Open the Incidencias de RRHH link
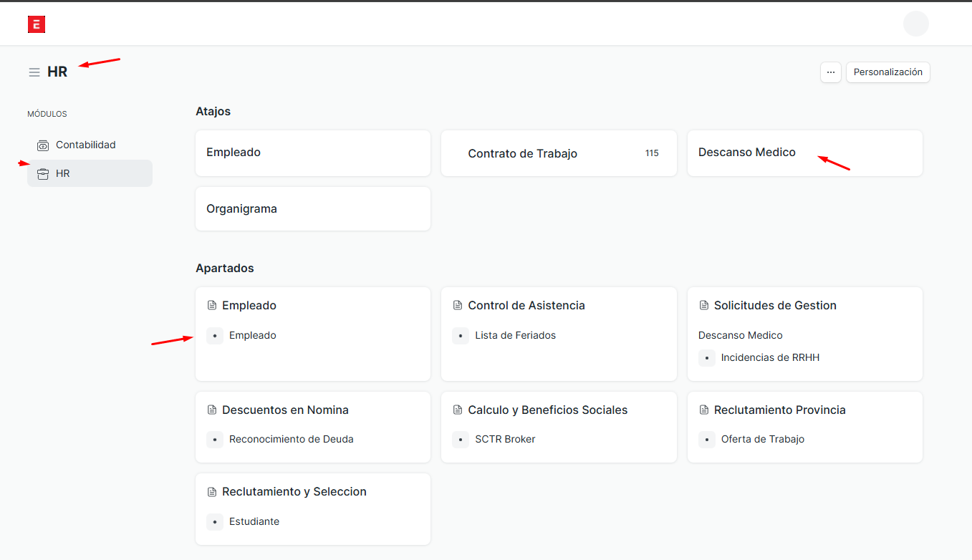Viewport: 972px width, 560px height. (x=770, y=357)
